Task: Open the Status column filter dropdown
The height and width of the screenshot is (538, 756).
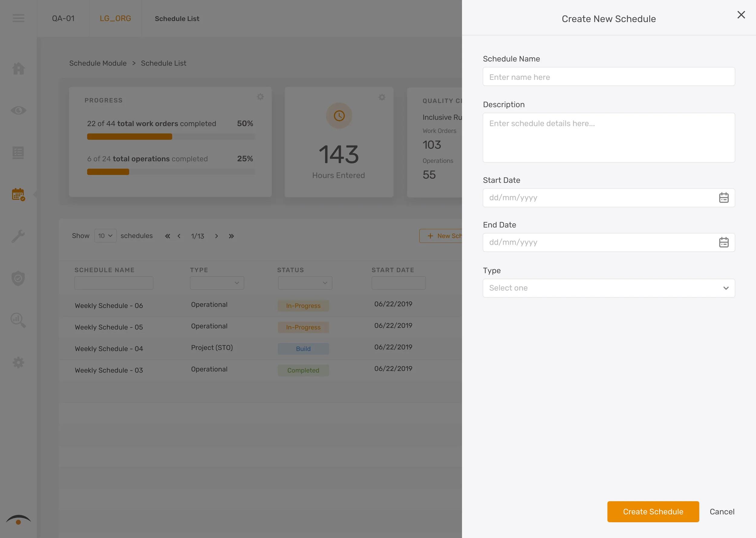Action: [305, 283]
